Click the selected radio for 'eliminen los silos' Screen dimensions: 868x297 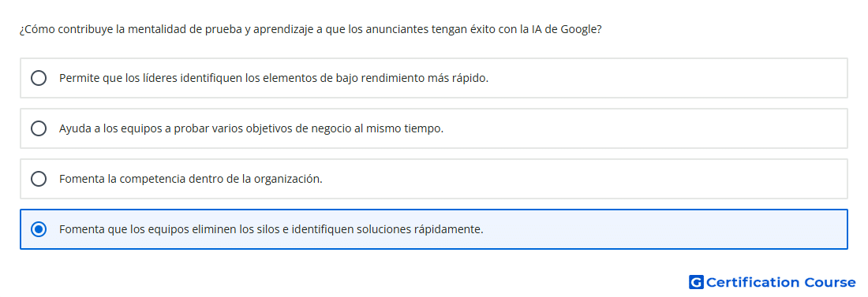coord(39,229)
